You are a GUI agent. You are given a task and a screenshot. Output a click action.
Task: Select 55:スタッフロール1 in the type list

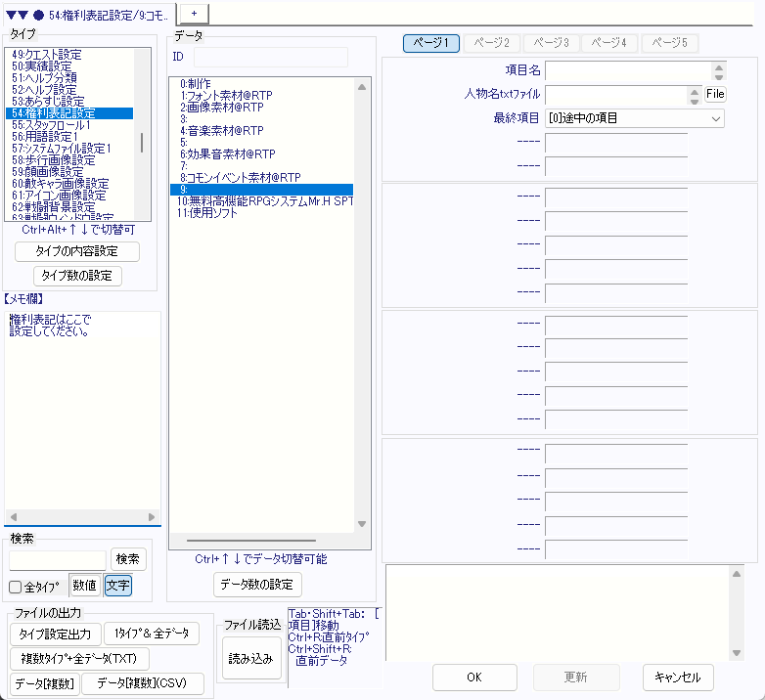(x=53, y=126)
